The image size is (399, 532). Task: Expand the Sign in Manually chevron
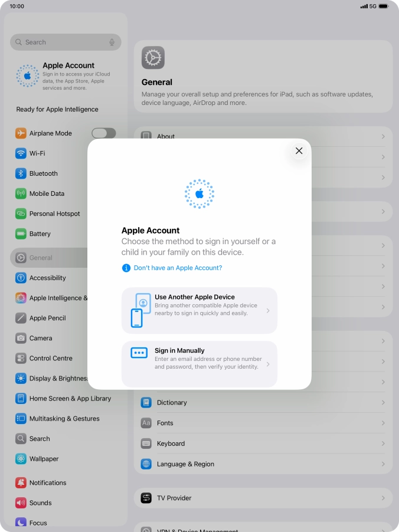point(268,364)
